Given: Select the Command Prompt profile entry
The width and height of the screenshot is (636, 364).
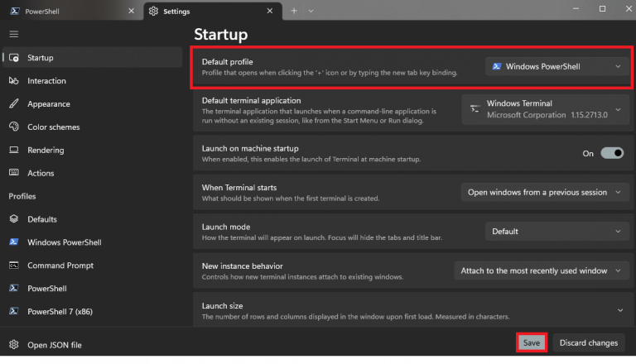Looking at the screenshot, I should pos(93,266).
